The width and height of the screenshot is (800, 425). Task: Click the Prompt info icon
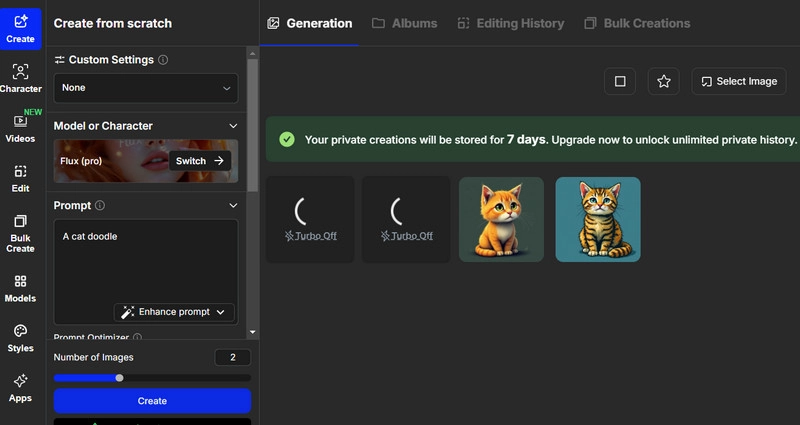point(100,205)
